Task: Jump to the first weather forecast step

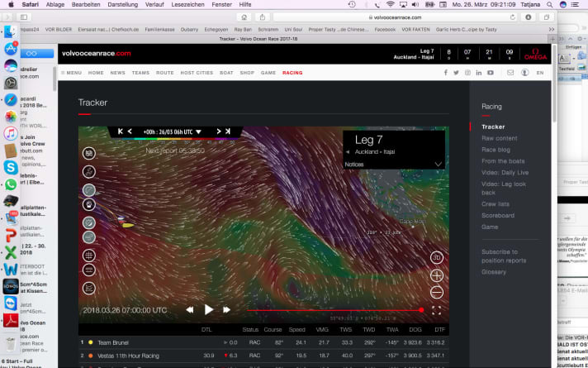Action: (121, 131)
